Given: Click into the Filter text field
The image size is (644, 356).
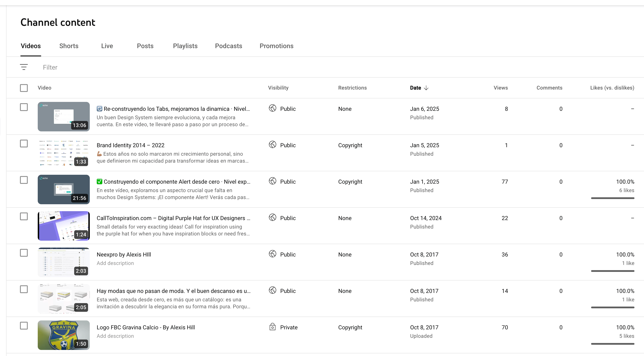Looking at the screenshot, I should pyautogui.click(x=50, y=67).
